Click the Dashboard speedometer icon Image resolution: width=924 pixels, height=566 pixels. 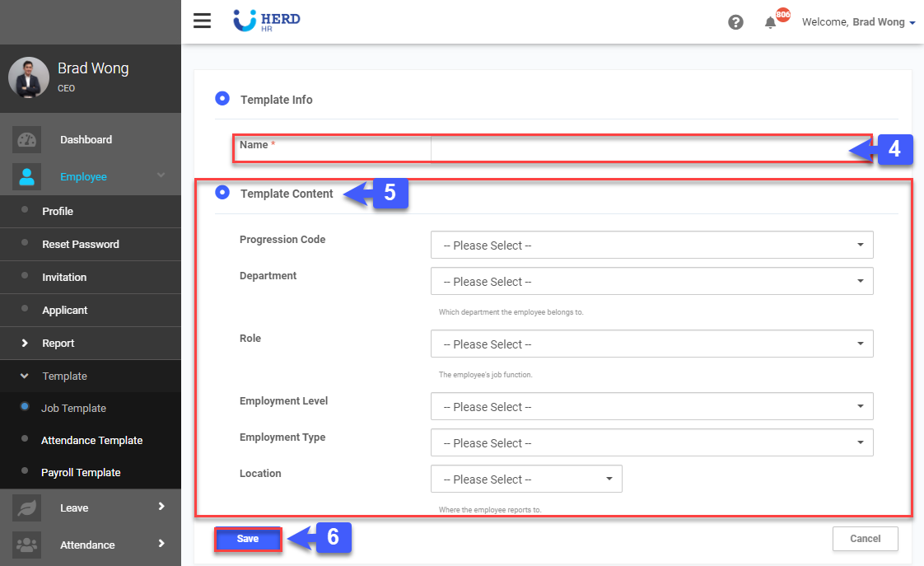[27, 140]
